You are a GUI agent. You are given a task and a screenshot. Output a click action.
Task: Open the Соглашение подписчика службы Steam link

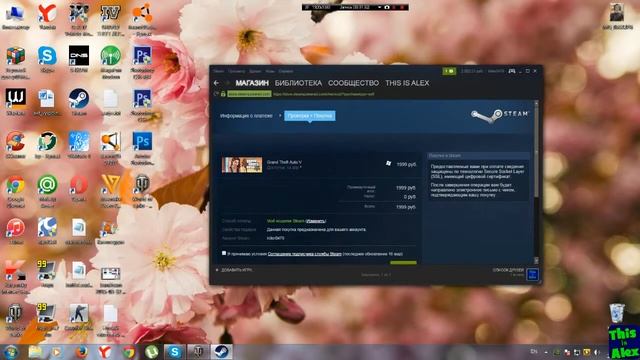point(304,254)
